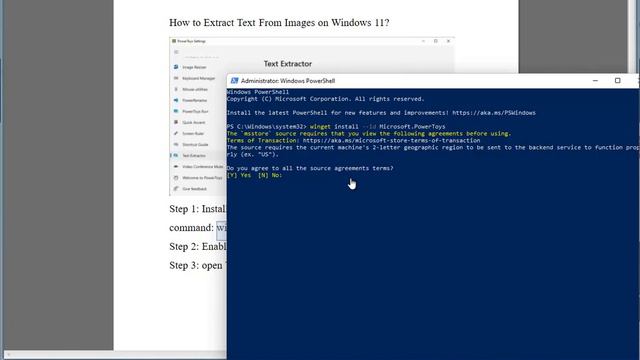Screen dimensions: 640x360
Task: Maximize the Administrator: Windows PowerShell window
Action: [618, 81]
